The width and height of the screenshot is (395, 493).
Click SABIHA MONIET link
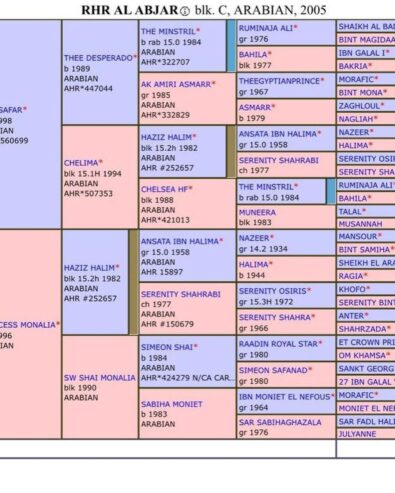(x=172, y=404)
